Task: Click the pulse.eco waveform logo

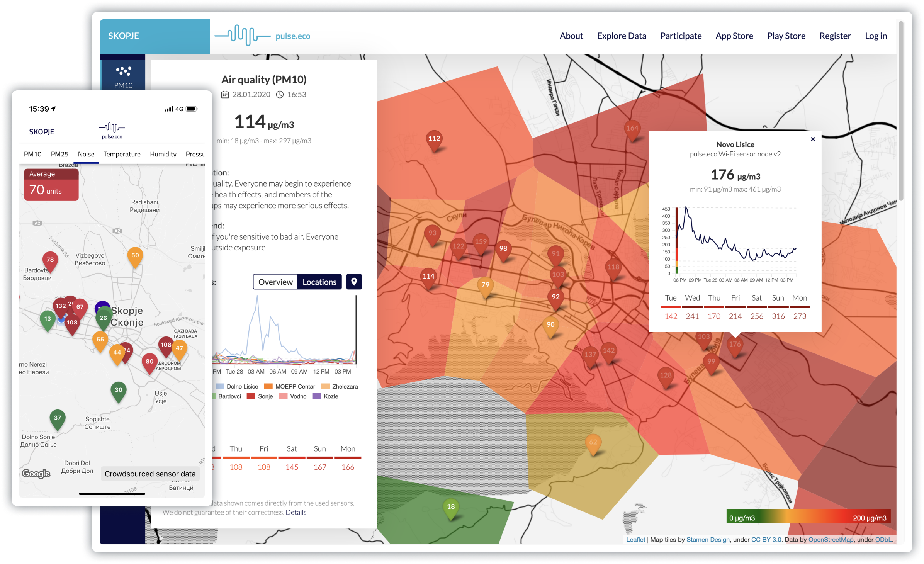Action: pos(263,36)
